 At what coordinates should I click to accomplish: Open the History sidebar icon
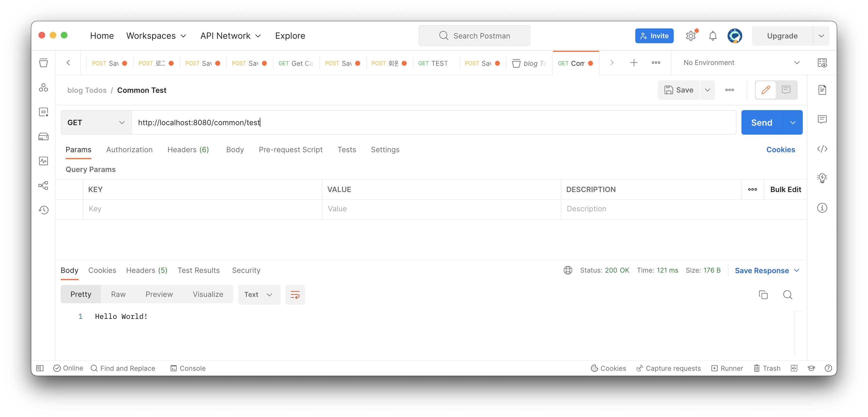43,210
